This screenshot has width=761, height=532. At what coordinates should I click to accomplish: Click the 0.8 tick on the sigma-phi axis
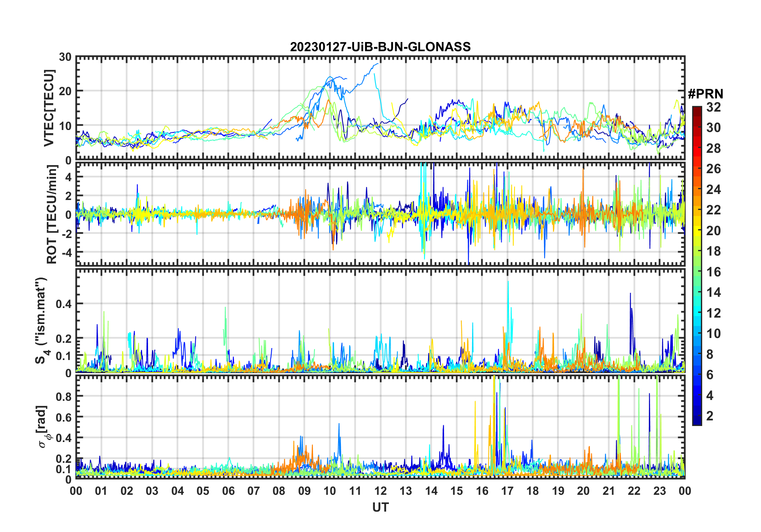[x=64, y=396]
